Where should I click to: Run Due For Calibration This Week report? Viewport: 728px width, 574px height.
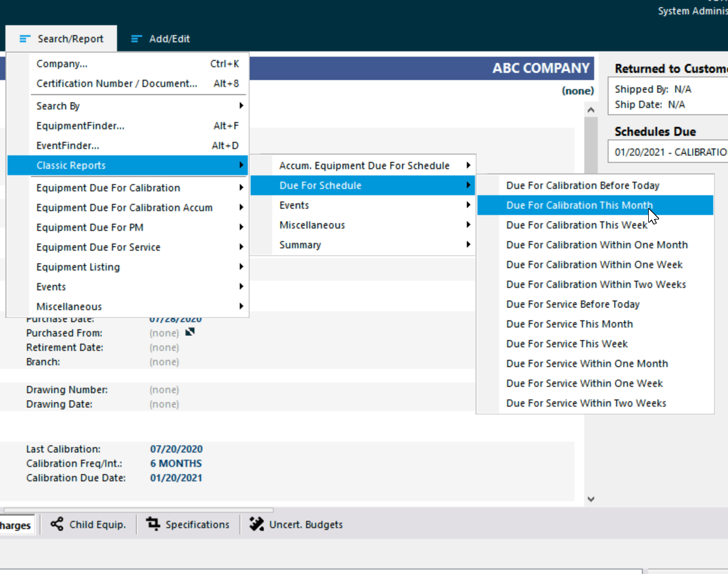[x=595, y=225]
